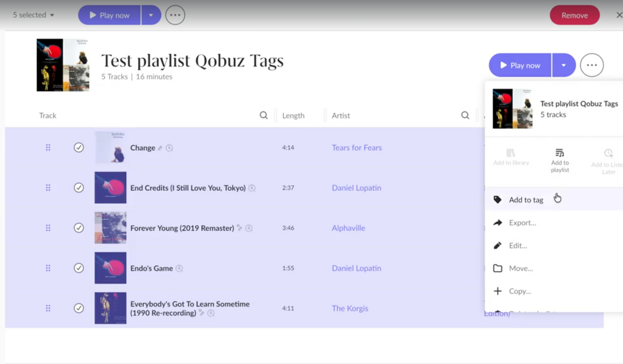
Task: Open Tears for Fears artist link
Action: click(x=357, y=147)
